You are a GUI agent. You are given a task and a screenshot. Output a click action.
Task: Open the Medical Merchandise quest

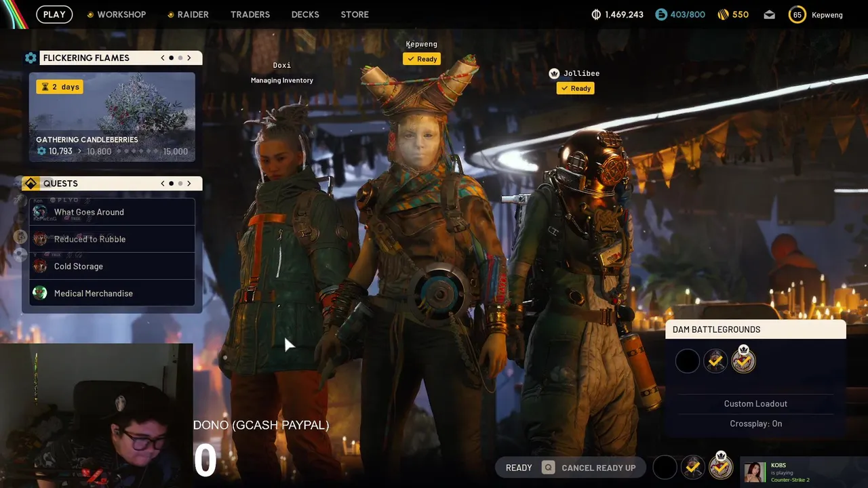112,293
